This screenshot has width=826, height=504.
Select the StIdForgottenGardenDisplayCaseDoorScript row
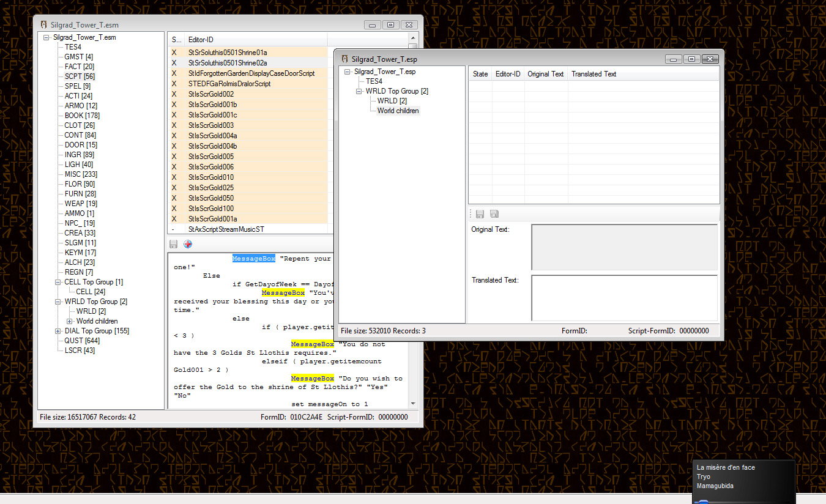click(248, 73)
